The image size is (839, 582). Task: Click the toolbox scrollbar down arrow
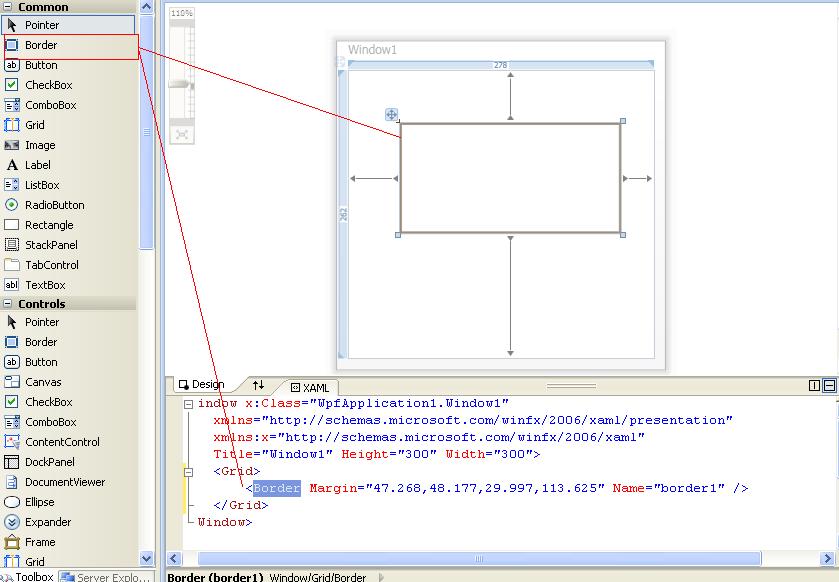click(145, 561)
